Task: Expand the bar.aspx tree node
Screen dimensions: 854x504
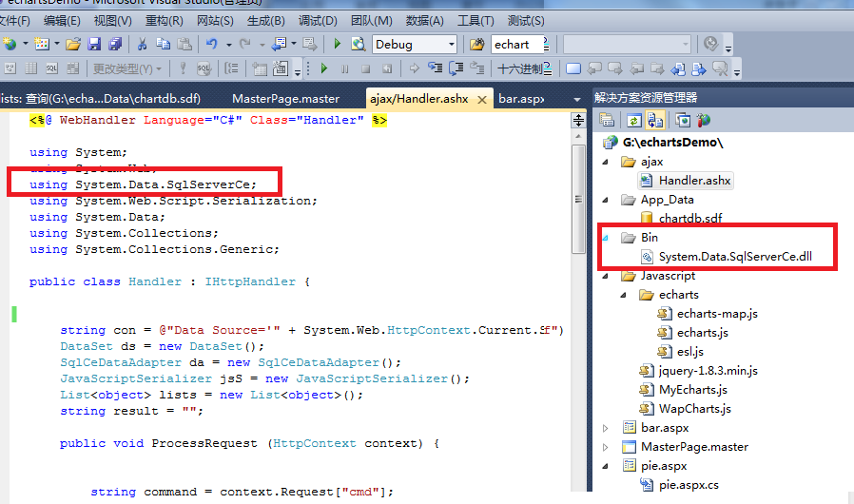Action: click(x=606, y=428)
